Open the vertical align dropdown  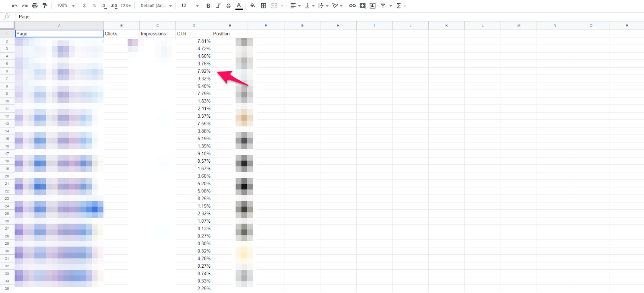(x=309, y=6)
